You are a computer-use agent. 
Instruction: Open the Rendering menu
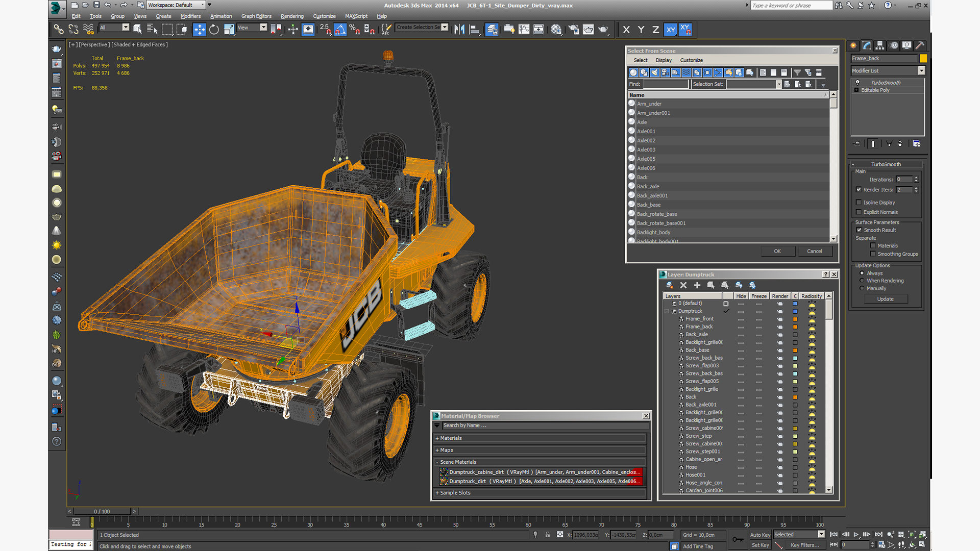[x=292, y=16]
